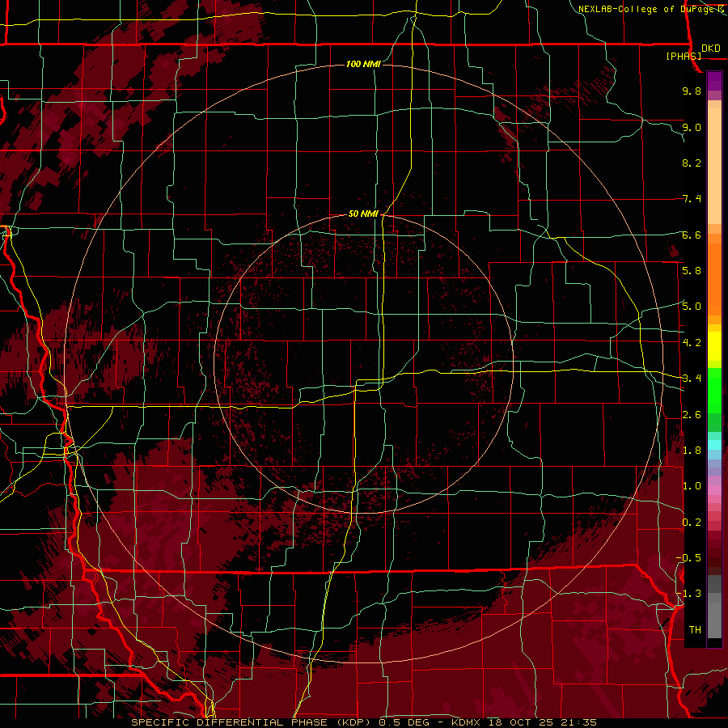Click the orange segment of the color bar
The height and width of the screenshot is (728, 728).
click(x=714, y=274)
